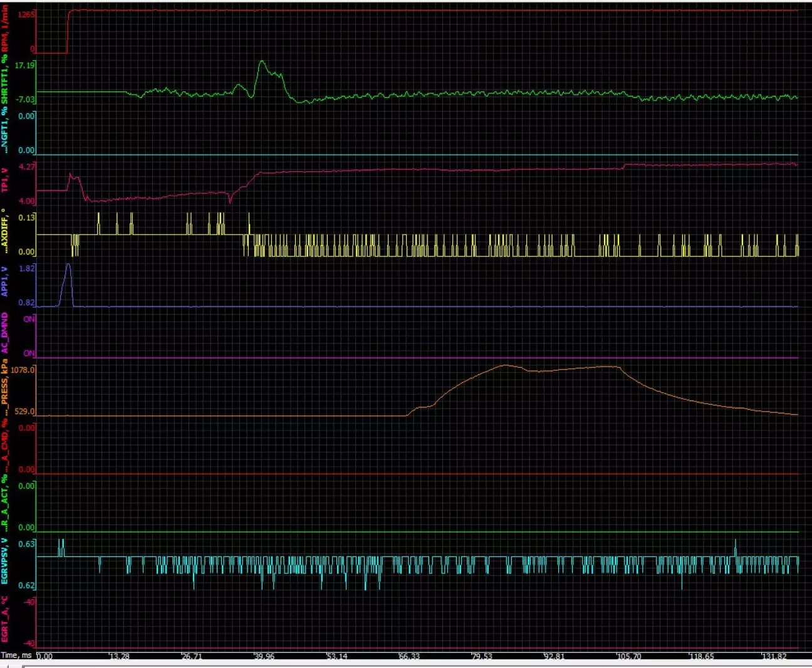This screenshot has width=812, height=668.
Task: Click the 1265 RPM scale value
Action: tap(27, 14)
